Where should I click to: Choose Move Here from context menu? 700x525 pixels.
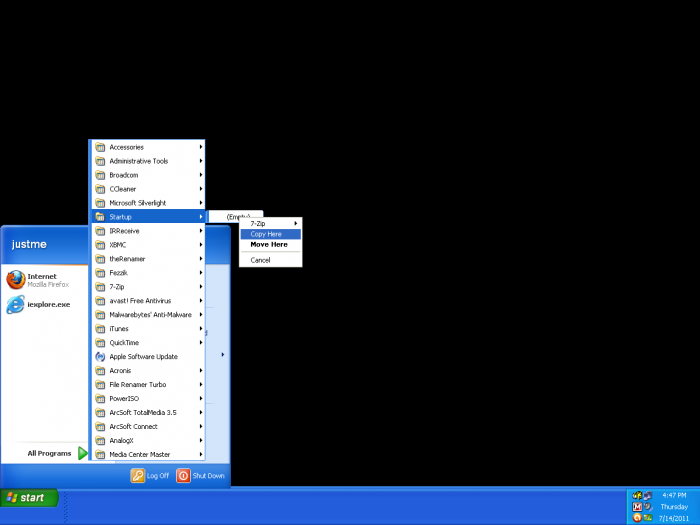[x=271, y=245]
